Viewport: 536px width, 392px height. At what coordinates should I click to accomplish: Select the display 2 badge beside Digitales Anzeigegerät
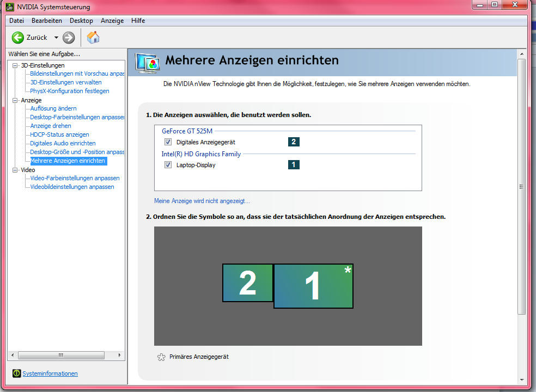click(x=294, y=142)
